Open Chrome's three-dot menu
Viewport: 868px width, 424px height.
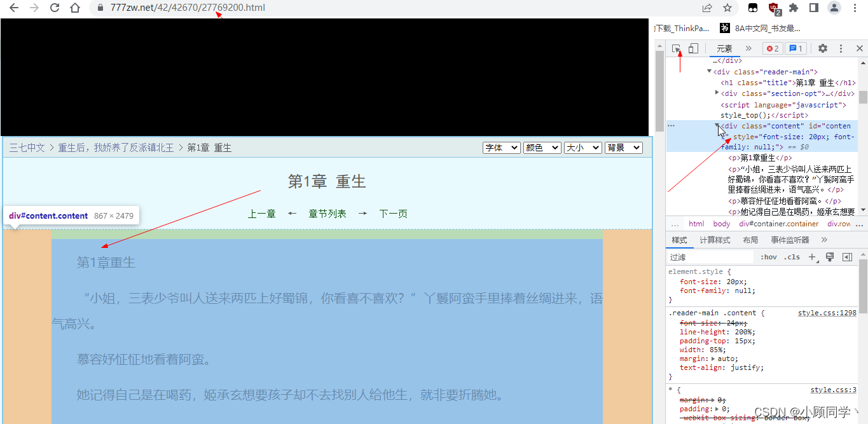pos(854,8)
